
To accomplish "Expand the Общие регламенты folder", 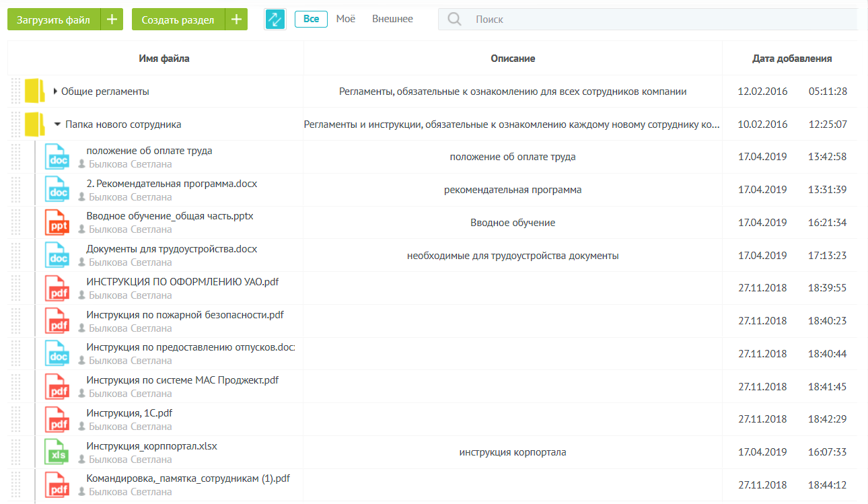I will click(x=55, y=91).
